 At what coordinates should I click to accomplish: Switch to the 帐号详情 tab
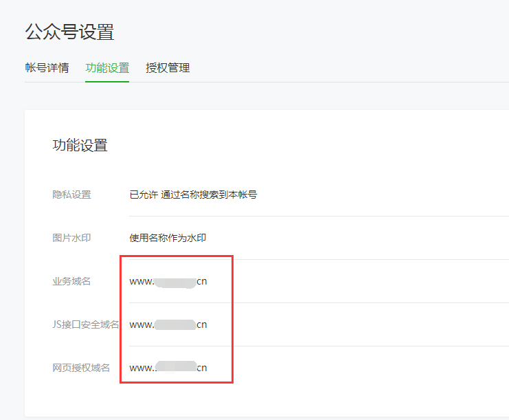47,68
